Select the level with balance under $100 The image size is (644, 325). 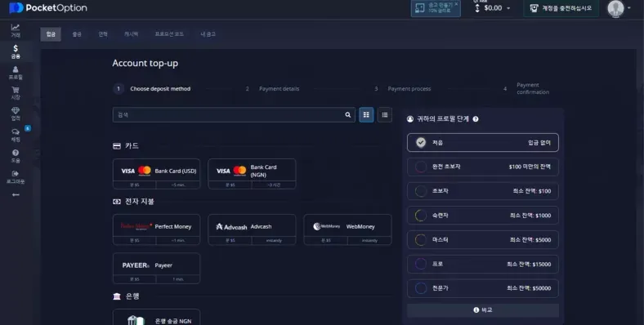(x=482, y=167)
